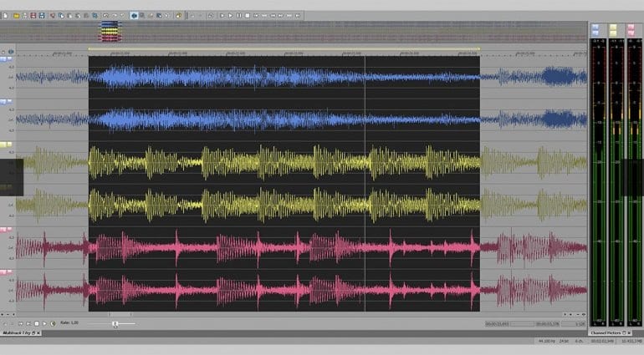Screen dimensions: 644x355
Task: Open a file using the yellow folder icon
Action: 17,16
